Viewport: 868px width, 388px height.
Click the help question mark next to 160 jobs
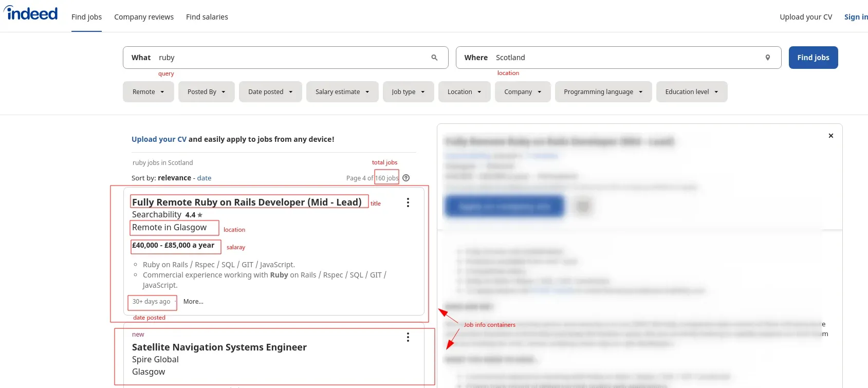[x=406, y=178]
